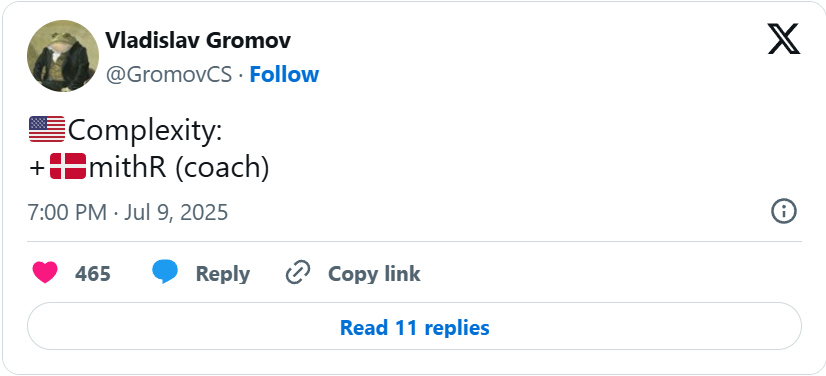Click the Denmark flag emoji before mithR
Screen dimensions: 826x376
click(x=68, y=166)
